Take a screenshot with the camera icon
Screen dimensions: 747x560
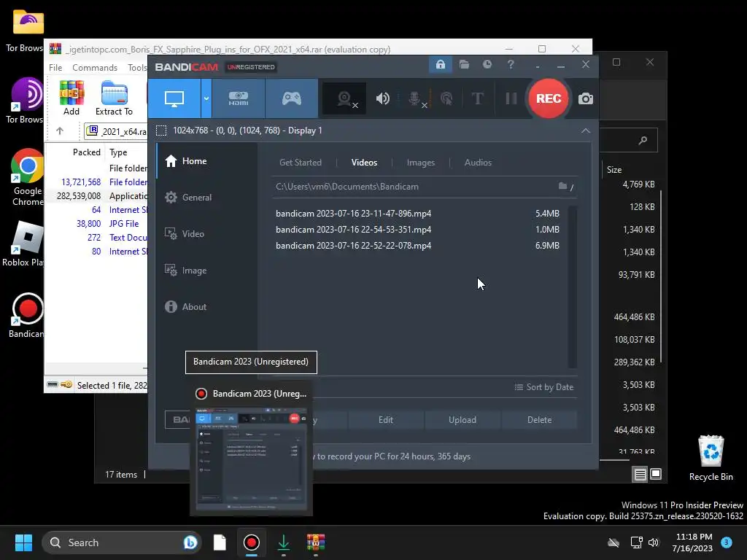coord(586,98)
